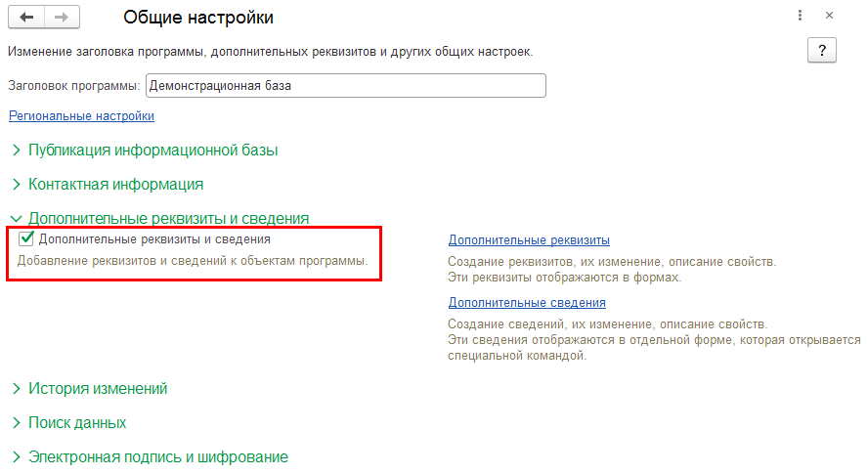Collapse chevron of Дополнительные реквизиты и сведения section
The width and height of the screenshot is (868, 474).
point(16,219)
